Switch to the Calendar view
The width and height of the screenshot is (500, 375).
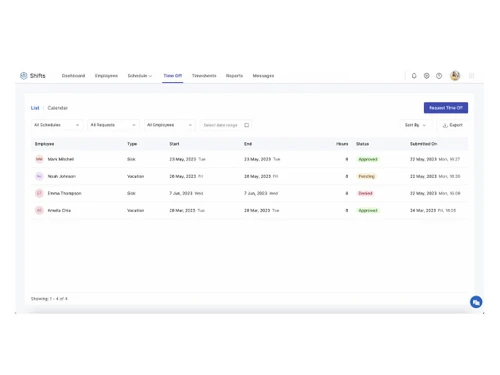[58, 108]
